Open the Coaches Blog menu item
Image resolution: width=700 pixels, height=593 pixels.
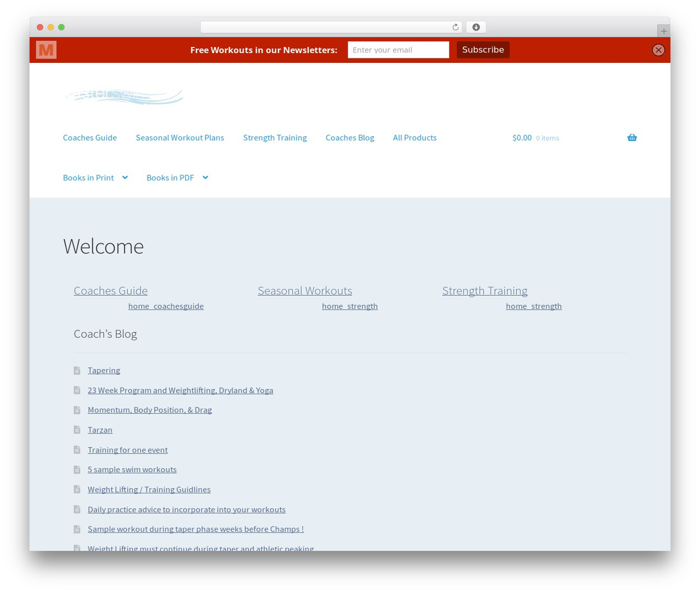(350, 138)
